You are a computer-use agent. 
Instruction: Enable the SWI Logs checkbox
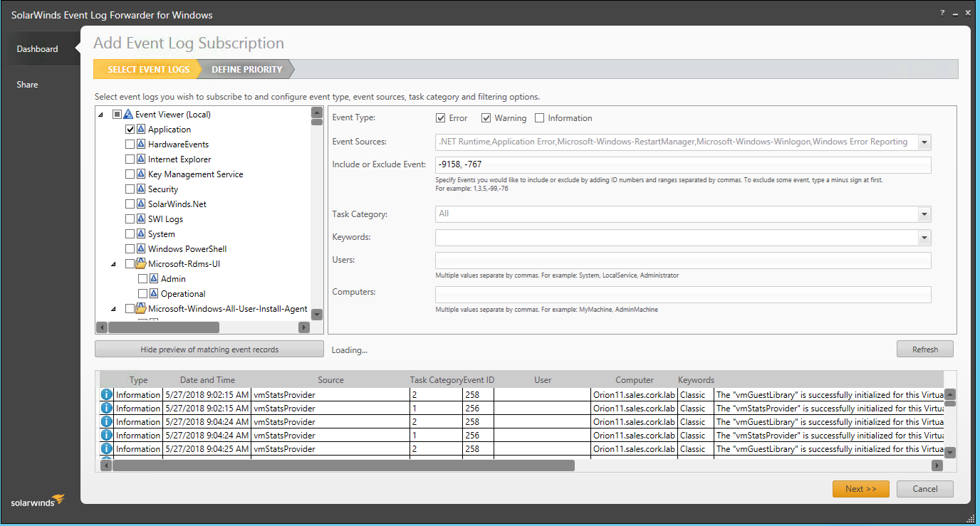click(130, 219)
